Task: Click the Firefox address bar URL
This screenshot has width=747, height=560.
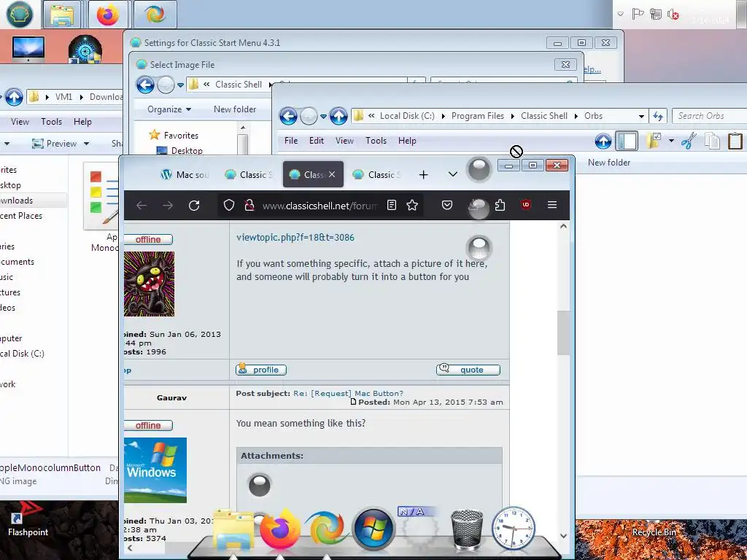Action: (x=320, y=206)
